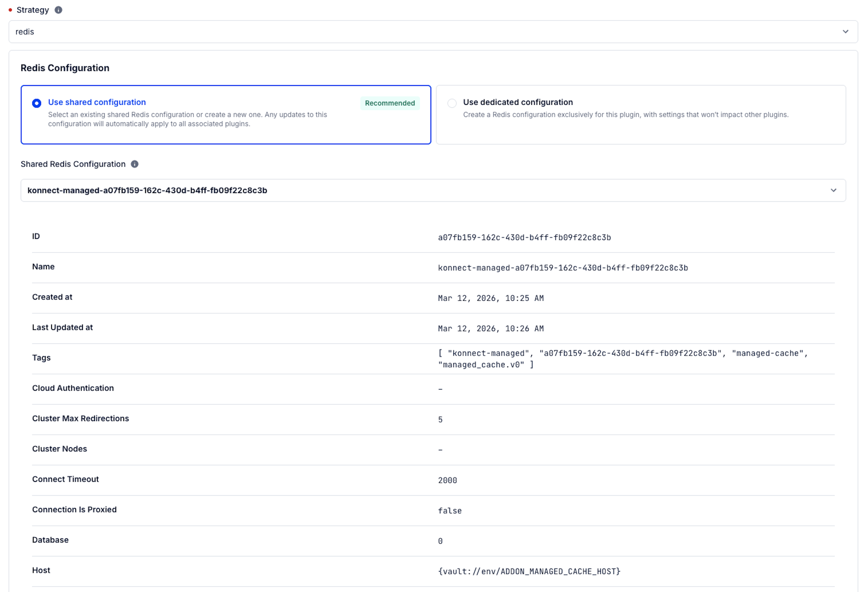
Task: Click the Recommended badge
Action: 390,103
